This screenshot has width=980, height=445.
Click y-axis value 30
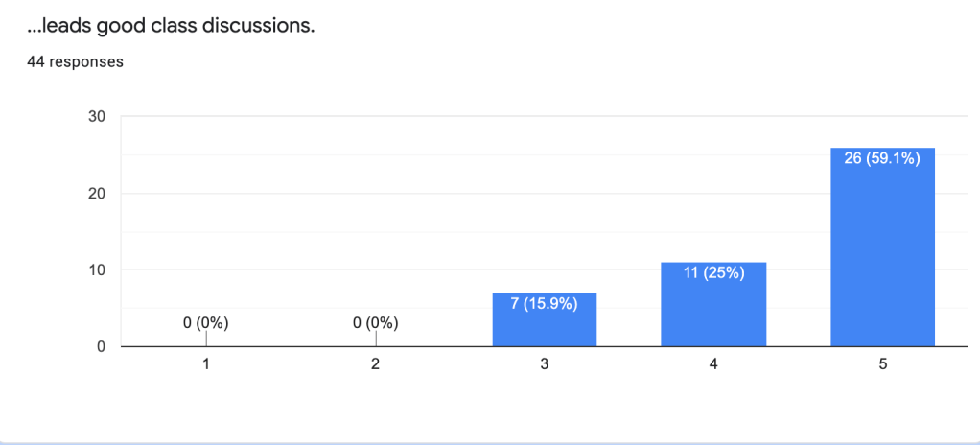[97, 117]
